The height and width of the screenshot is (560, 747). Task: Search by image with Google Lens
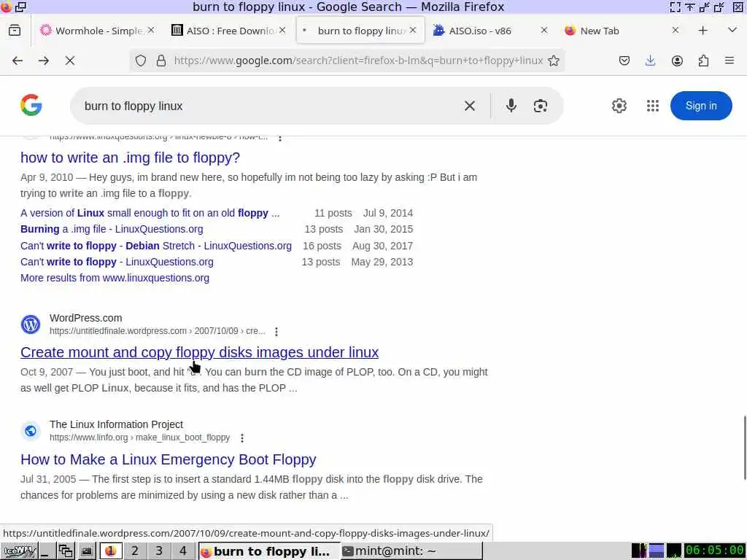coord(541,106)
